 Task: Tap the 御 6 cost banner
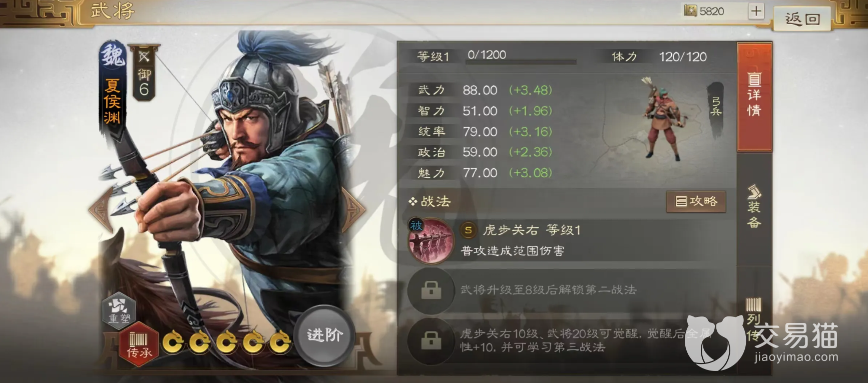[x=144, y=73]
